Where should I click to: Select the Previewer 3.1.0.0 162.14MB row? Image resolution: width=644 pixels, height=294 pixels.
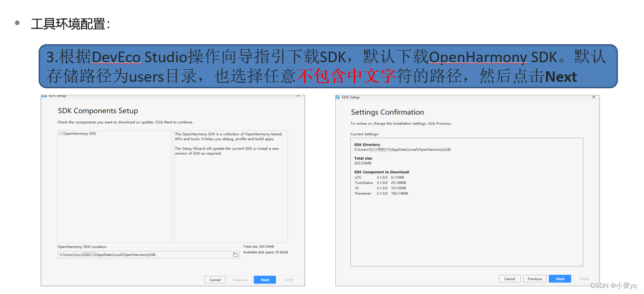[x=381, y=194]
